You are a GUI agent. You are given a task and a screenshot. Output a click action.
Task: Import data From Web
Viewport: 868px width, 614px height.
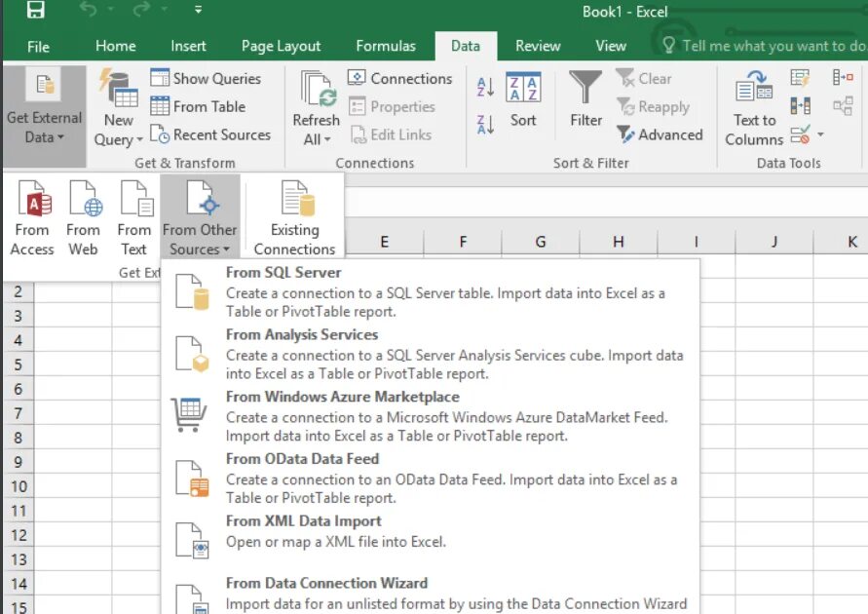coord(83,218)
